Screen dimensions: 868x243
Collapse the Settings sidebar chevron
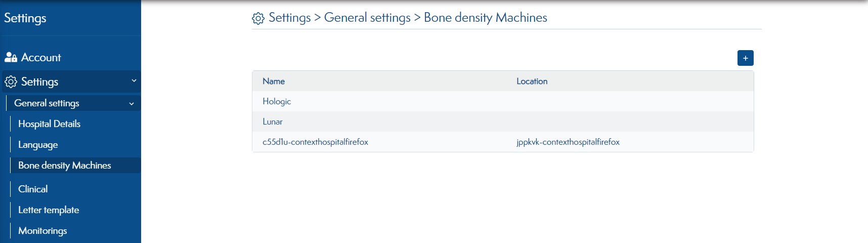pyautogui.click(x=134, y=80)
